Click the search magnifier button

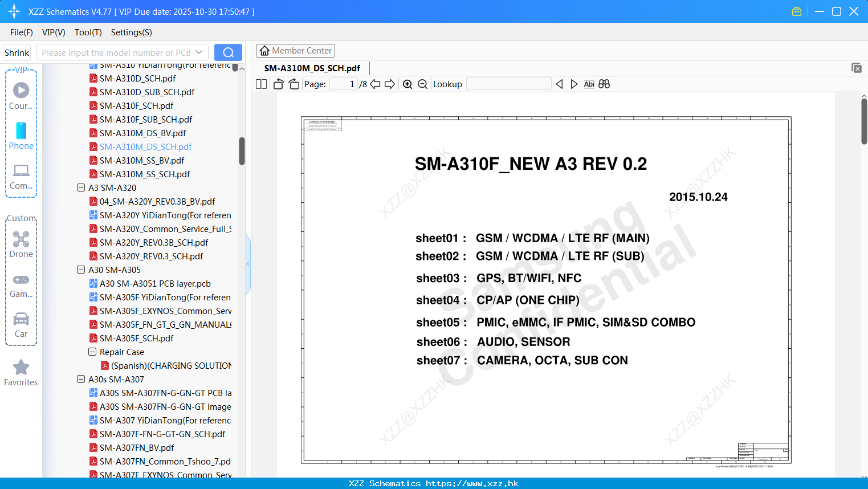228,52
